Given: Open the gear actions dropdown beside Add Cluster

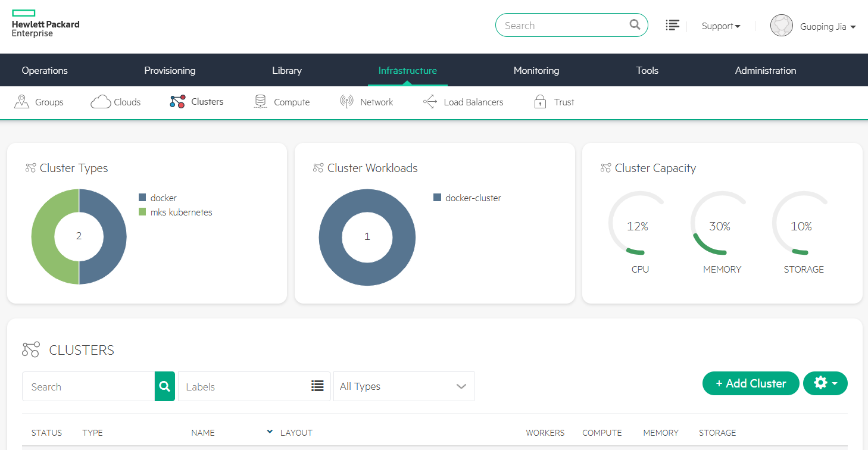Looking at the screenshot, I should point(825,383).
